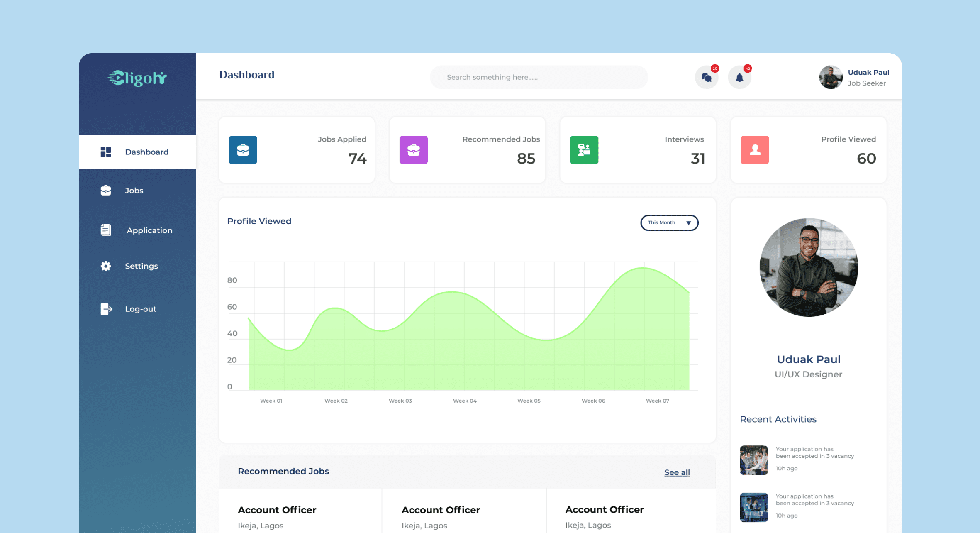Screen dimensions: 980x533
Task: Click the green Interviews icon
Action: coord(584,150)
